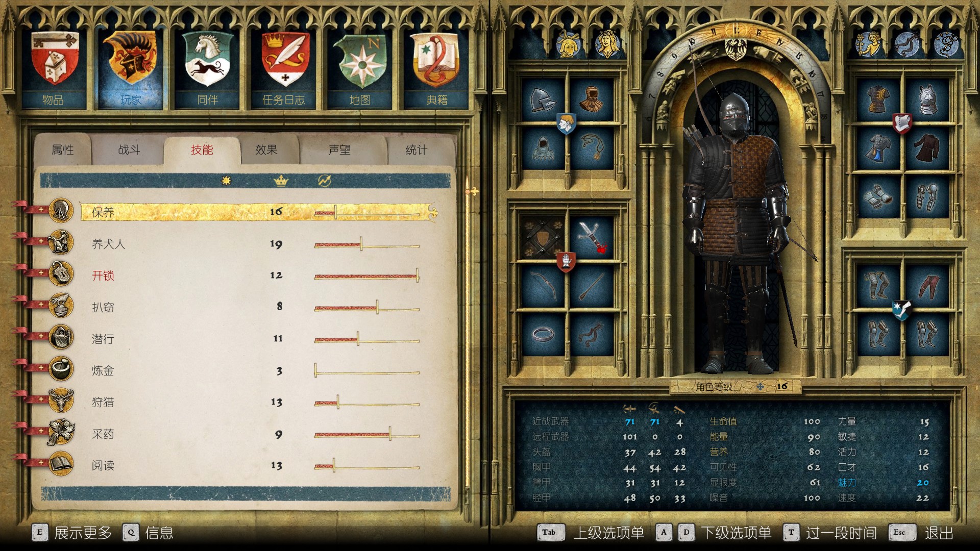
Task: Select the 阅读 reading book icon
Action: pos(61,464)
